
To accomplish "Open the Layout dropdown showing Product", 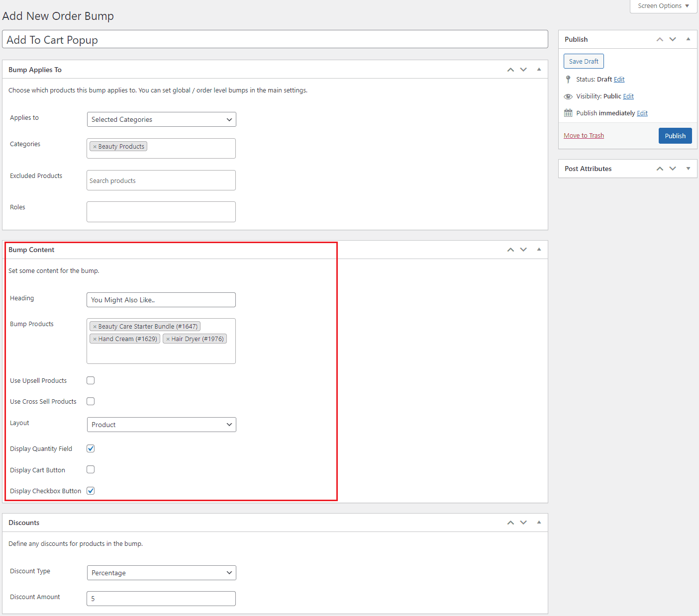I will (x=161, y=425).
